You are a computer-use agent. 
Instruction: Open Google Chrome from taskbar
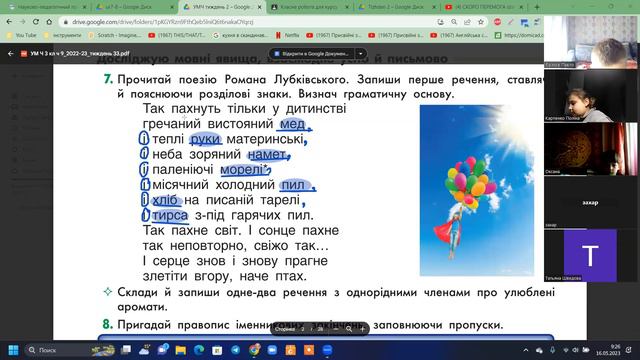[254, 350]
